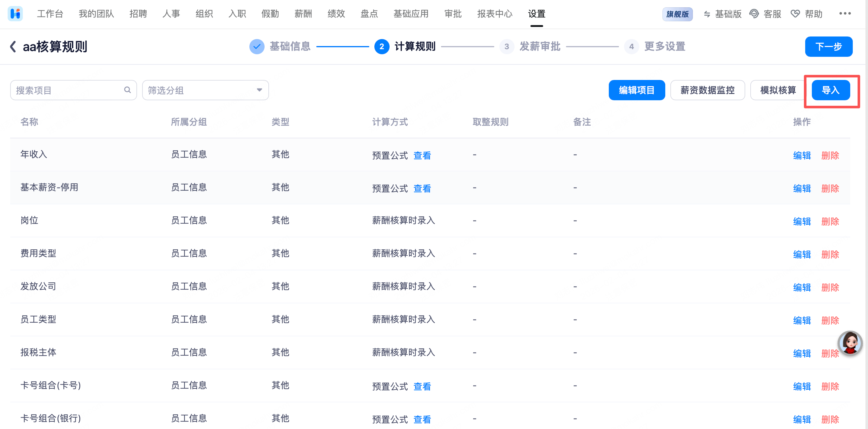Open the three-dots more menu
This screenshot has width=868, height=429.
845,14
